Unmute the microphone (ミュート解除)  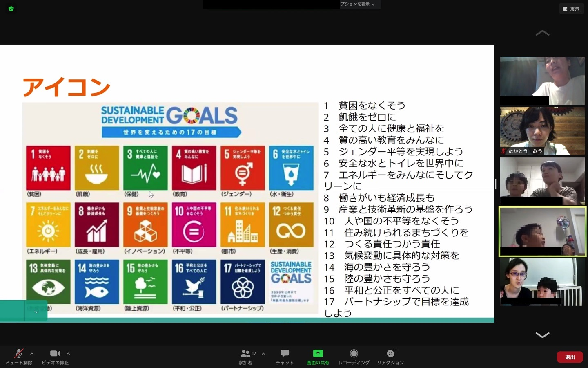pyautogui.click(x=19, y=357)
